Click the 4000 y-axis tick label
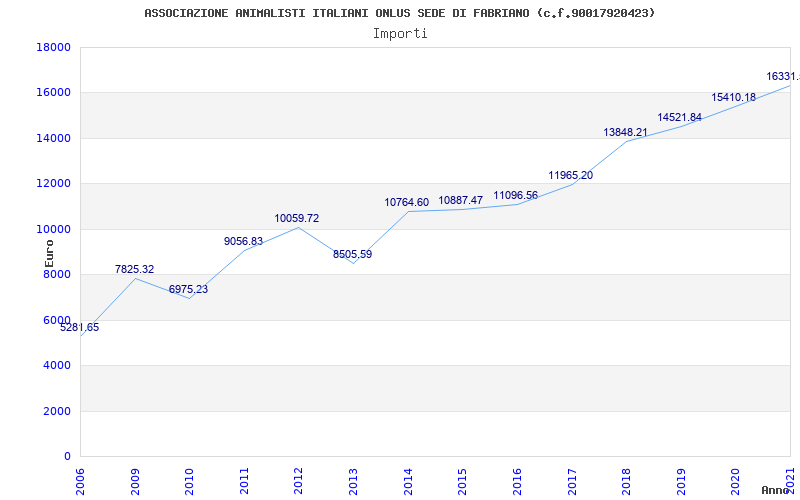This screenshot has width=800, height=500. (x=57, y=366)
